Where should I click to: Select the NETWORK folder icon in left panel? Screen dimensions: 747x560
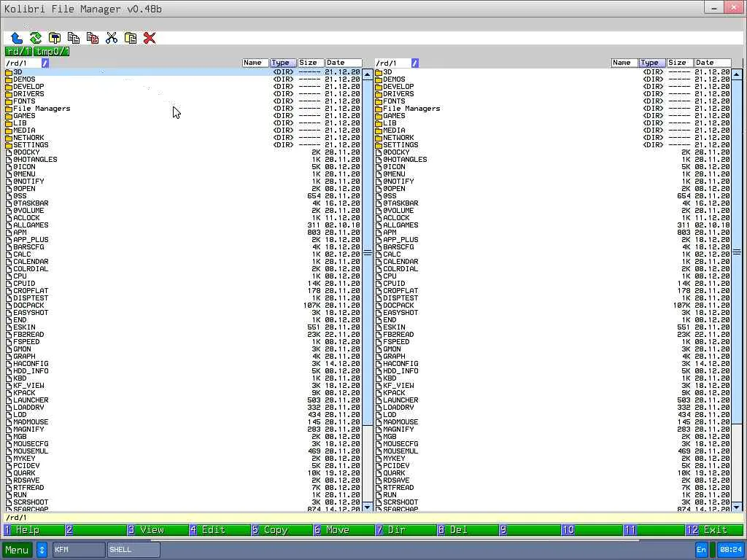click(9, 138)
